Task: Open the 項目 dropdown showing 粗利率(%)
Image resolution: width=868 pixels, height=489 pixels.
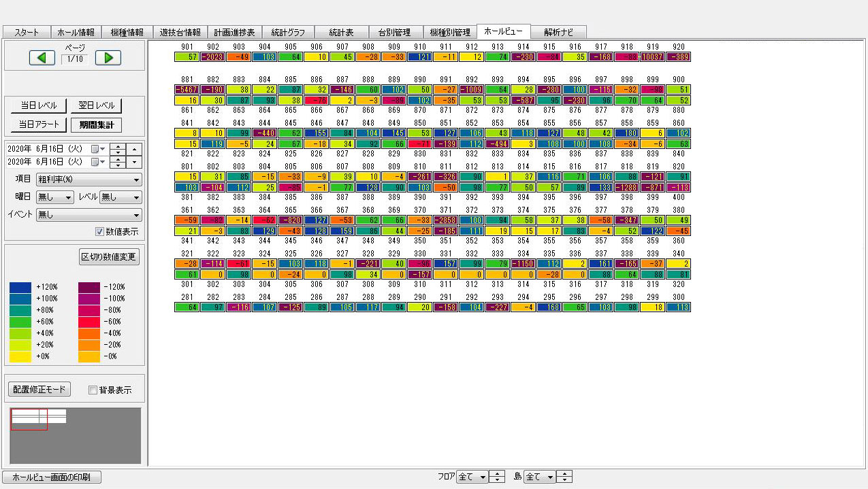Action: tap(89, 179)
